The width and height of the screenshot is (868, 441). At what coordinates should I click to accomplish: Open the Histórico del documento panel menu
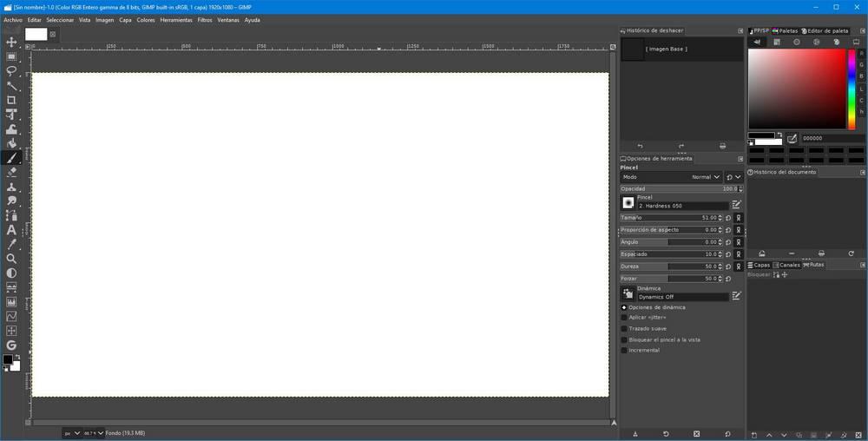click(x=863, y=172)
